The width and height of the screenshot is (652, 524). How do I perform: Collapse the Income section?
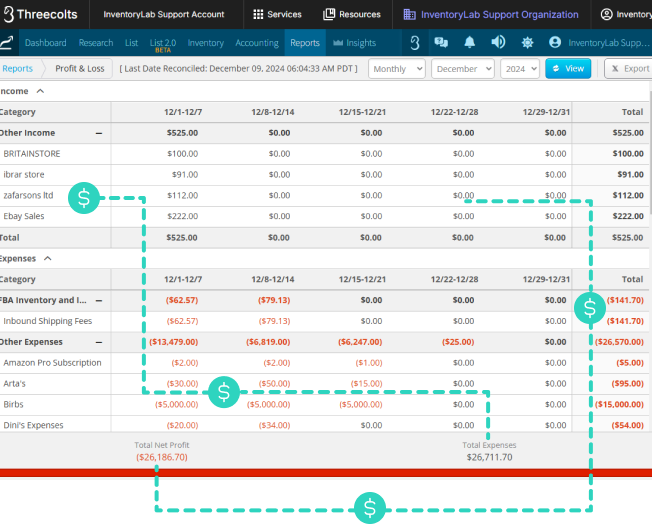(x=40, y=91)
